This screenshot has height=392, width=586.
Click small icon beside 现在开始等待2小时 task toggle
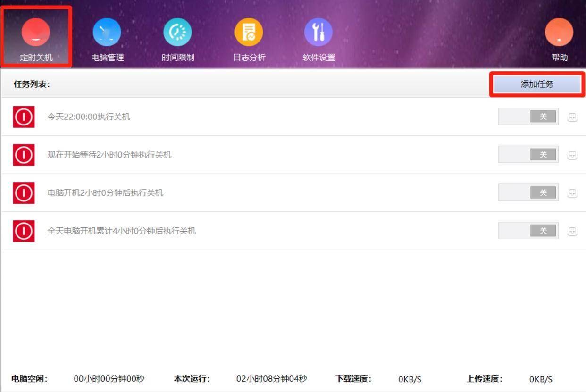(572, 155)
